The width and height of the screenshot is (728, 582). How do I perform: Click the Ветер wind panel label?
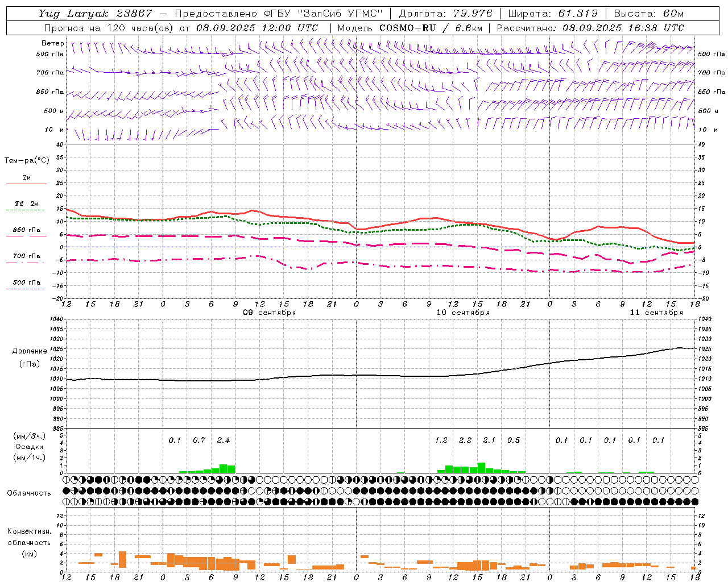[53, 43]
